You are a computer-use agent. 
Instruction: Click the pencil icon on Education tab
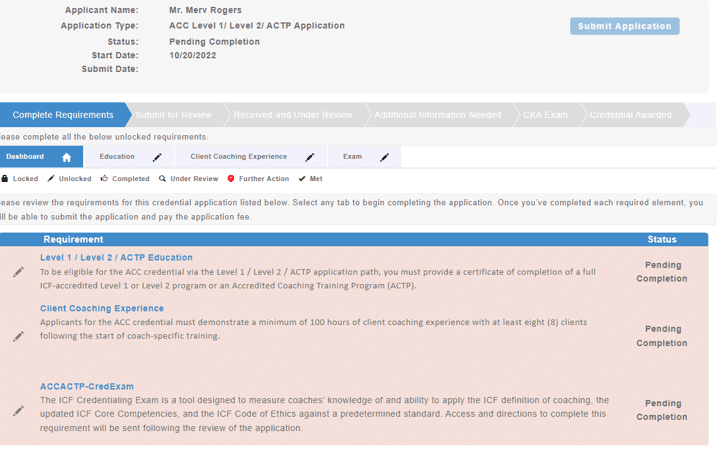click(x=157, y=157)
